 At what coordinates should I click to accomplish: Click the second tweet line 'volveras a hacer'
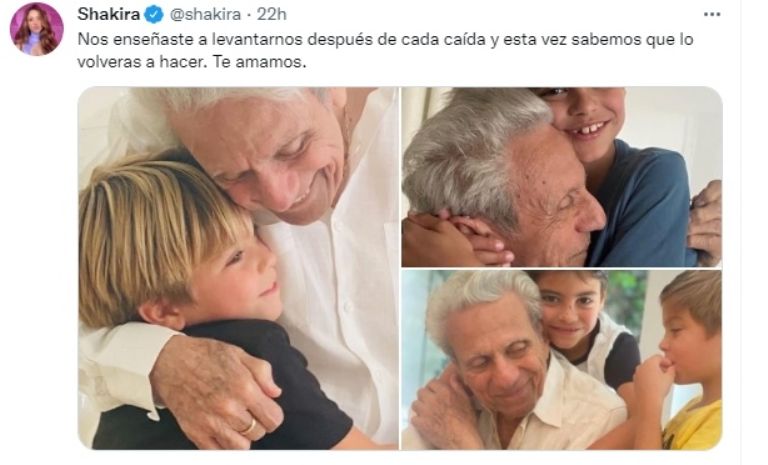point(139,62)
